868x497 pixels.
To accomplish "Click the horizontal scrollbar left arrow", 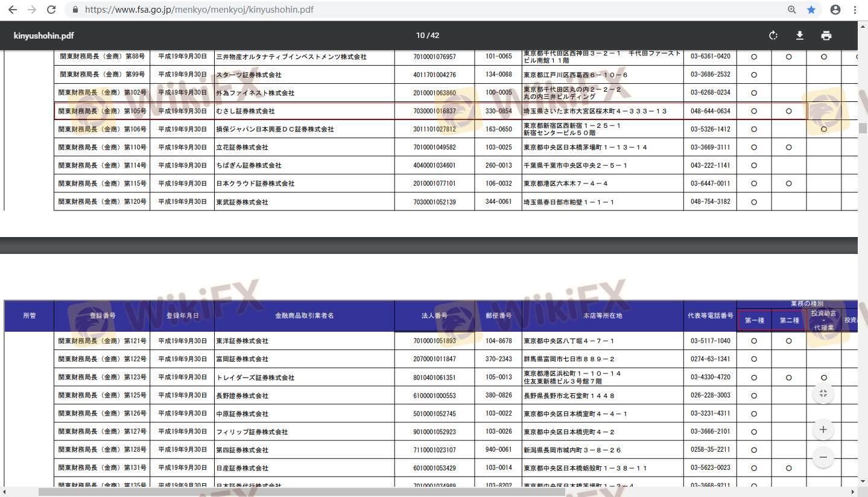I will [x=5, y=492].
